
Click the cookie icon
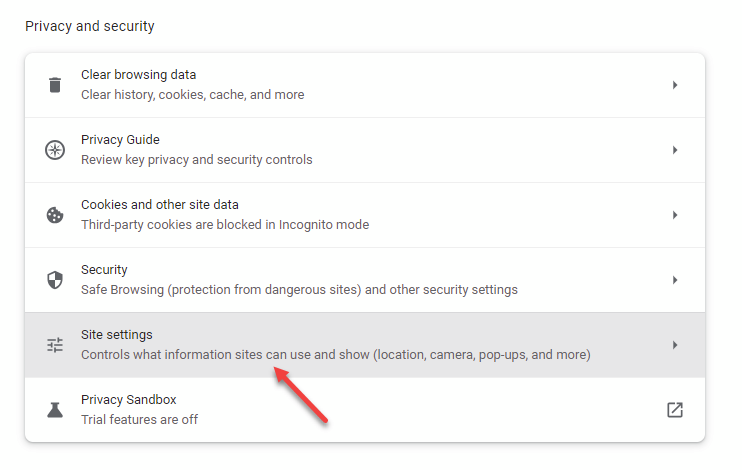tap(55, 215)
